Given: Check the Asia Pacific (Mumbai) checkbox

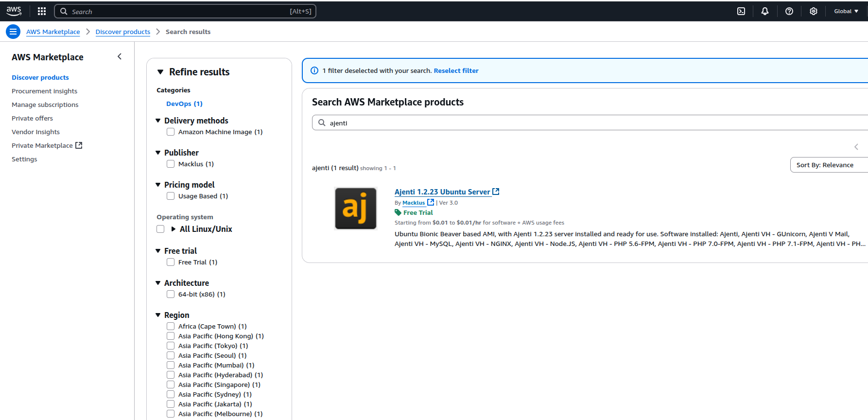Looking at the screenshot, I should [171, 365].
